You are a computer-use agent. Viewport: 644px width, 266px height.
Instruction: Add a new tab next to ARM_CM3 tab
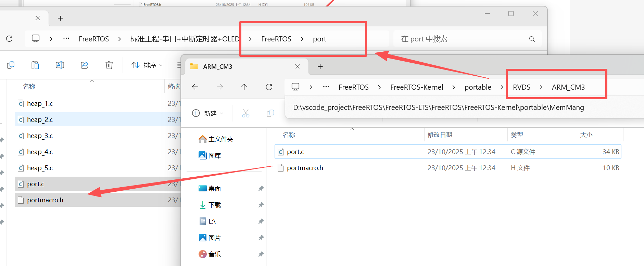click(x=320, y=66)
